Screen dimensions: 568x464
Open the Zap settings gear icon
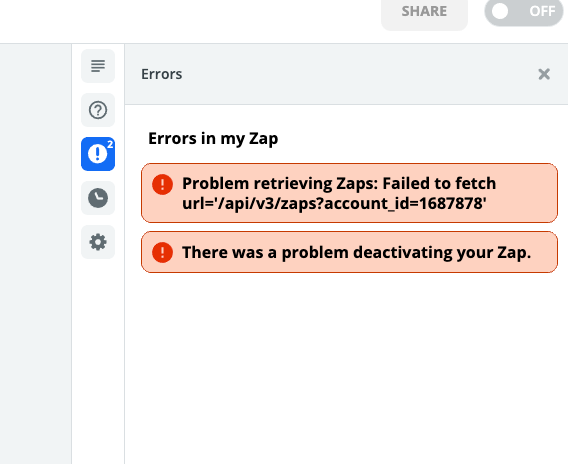pyautogui.click(x=98, y=242)
